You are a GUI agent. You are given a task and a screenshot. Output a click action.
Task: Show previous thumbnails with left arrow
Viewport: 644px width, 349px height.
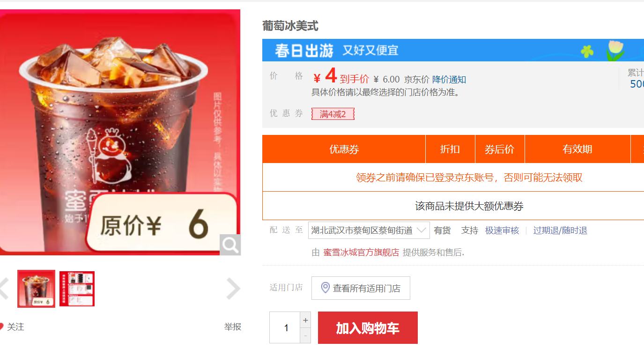[x=4, y=289]
